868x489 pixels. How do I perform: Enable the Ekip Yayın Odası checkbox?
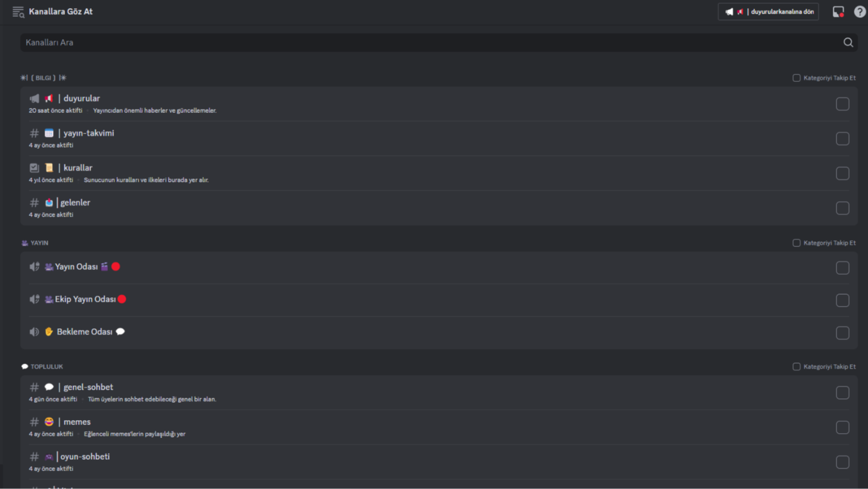(x=843, y=300)
